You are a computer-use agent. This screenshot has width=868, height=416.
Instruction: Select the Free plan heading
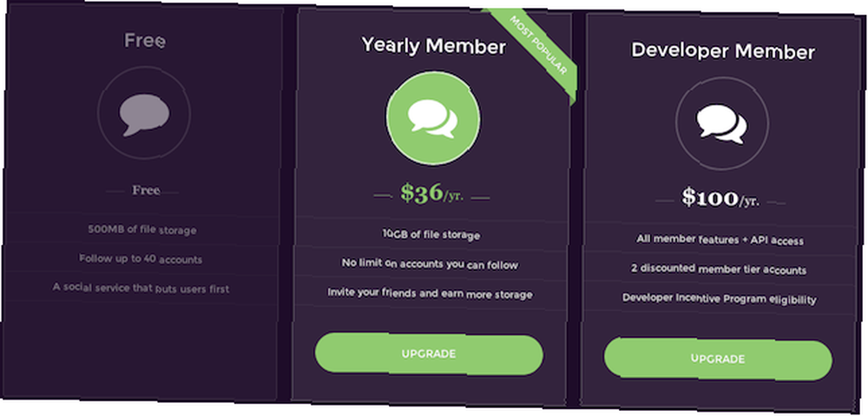145,41
